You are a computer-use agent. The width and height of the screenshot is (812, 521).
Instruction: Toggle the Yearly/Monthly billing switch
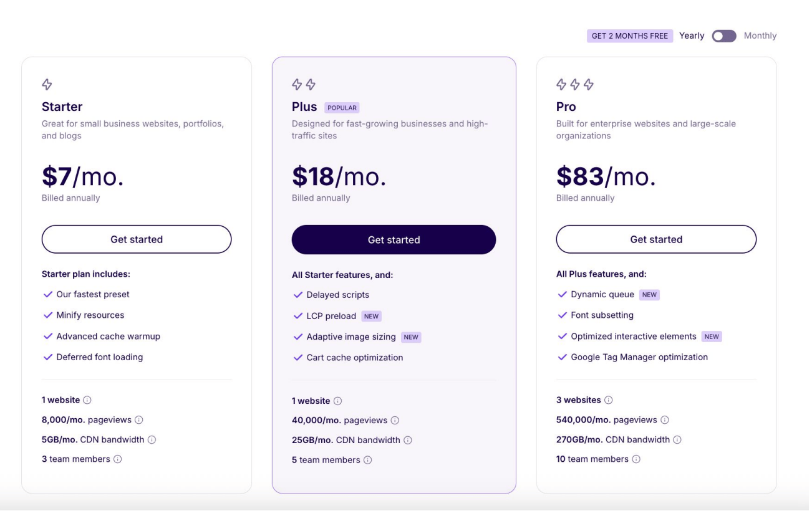(x=724, y=36)
